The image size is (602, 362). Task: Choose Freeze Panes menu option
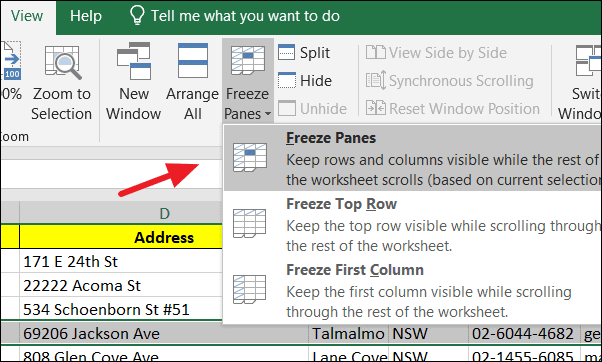[412, 158]
